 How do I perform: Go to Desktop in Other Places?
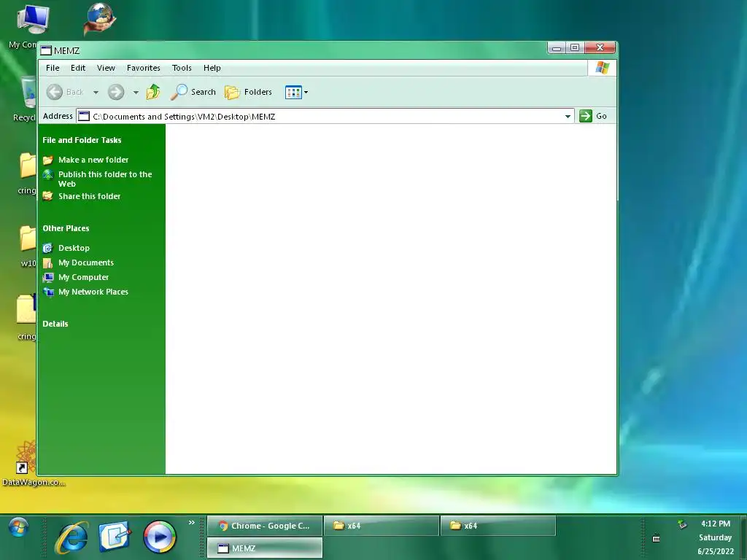click(74, 248)
